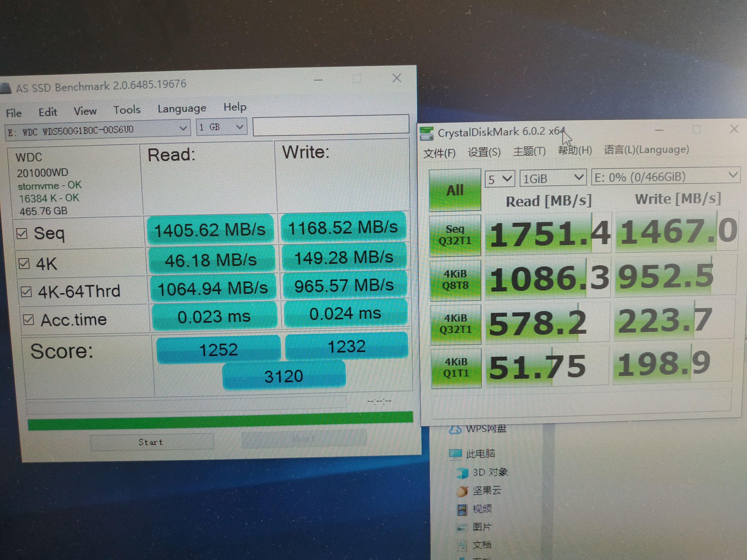Expand the 1 GB size dropdown

(x=221, y=127)
